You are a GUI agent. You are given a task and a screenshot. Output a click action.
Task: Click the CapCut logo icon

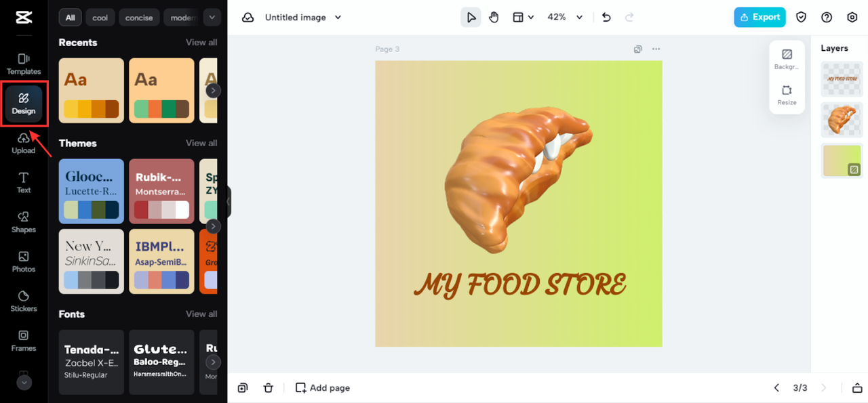tap(23, 17)
